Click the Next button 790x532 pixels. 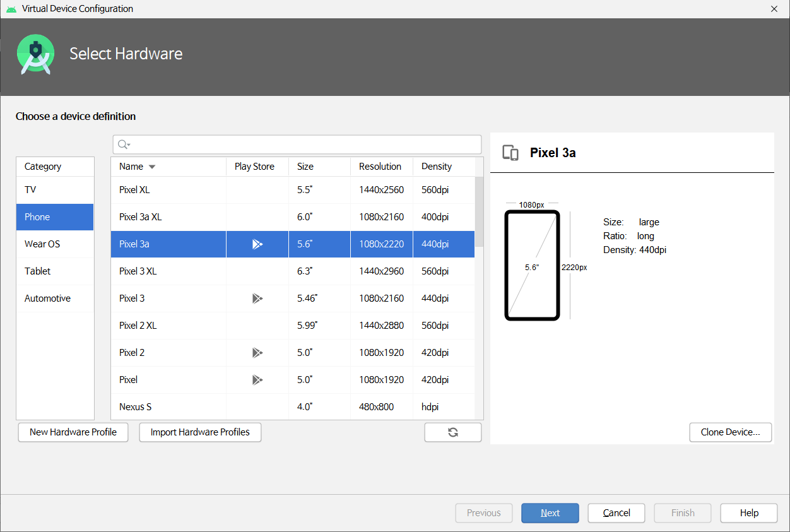tap(550, 513)
